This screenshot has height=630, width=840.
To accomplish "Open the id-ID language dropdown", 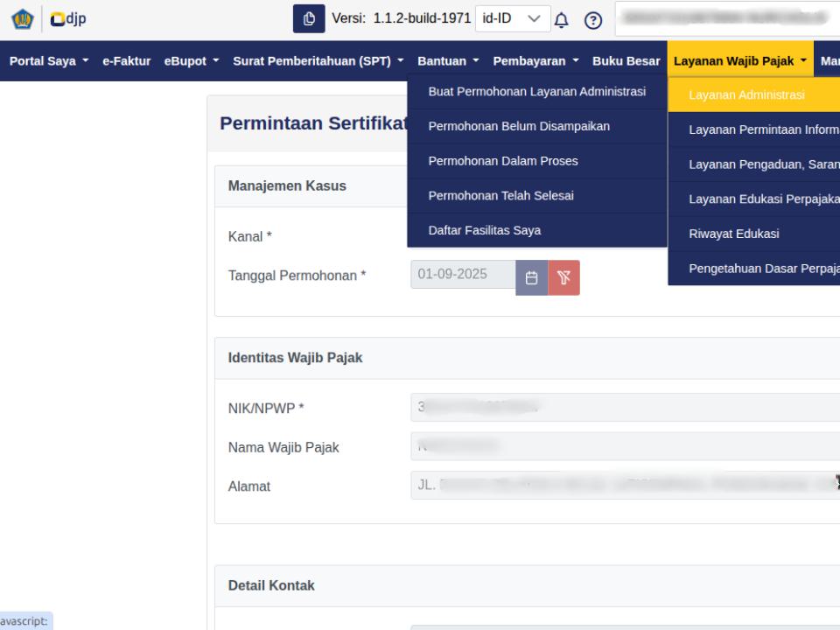I will click(x=513, y=18).
